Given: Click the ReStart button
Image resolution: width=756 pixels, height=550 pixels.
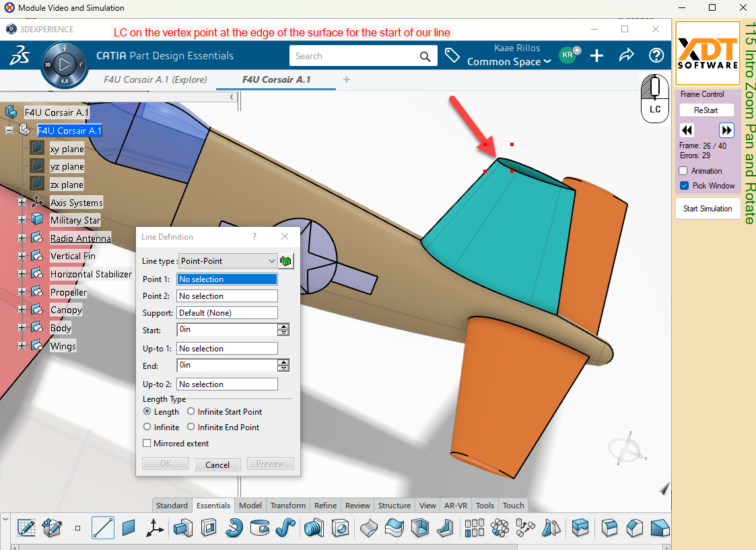Looking at the screenshot, I should pos(706,110).
